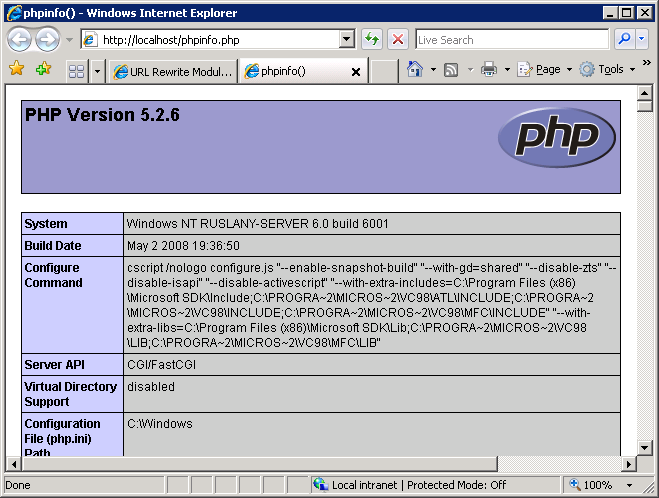The image size is (659, 498).
Task: Open the Tools menu dropdown
Action: click(x=609, y=70)
